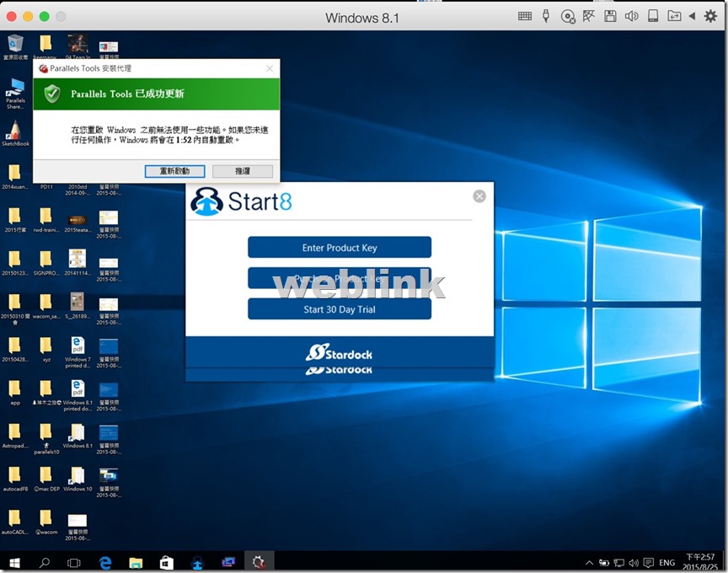
Task: Select the wacom_sa folder on desktop
Action: pos(46,306)
